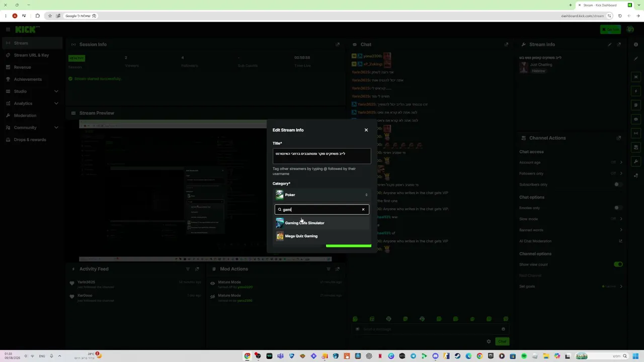Open Moderation in sidebar
Viewport: 644px width, 362px height.
click(32, 116)
